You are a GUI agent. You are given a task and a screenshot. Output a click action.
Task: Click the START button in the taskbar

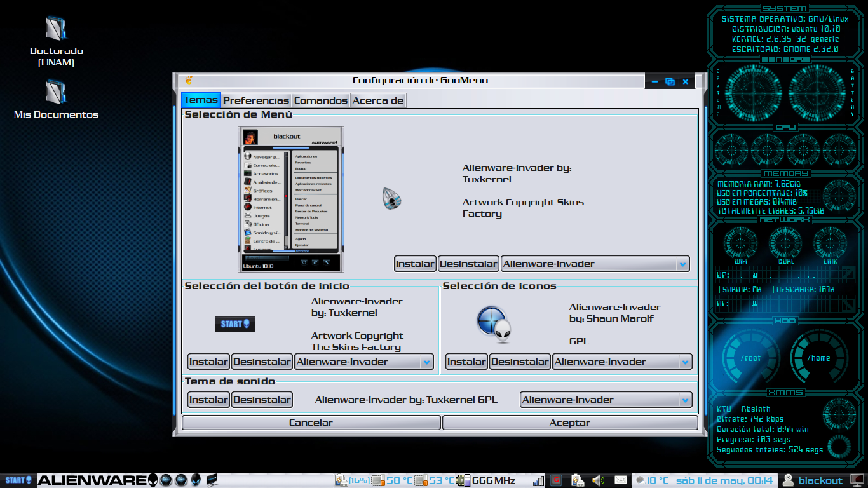tap(18, 480)
